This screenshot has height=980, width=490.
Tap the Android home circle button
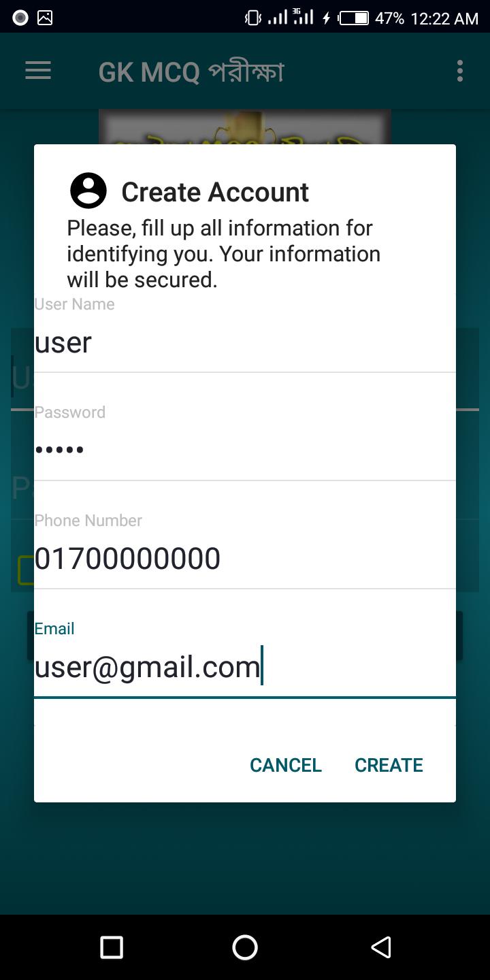click(245, 947)
